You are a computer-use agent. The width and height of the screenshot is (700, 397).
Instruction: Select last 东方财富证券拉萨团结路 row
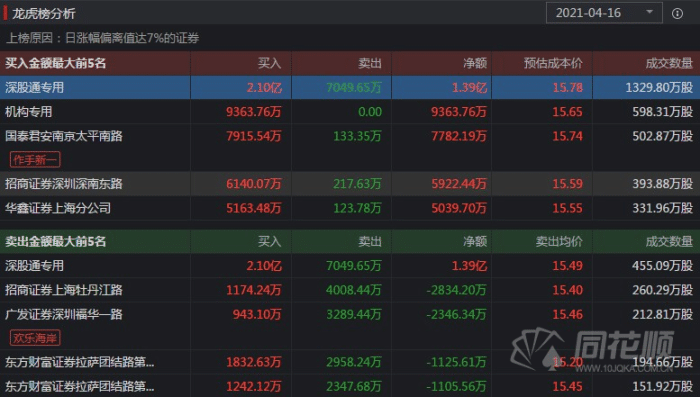[350, 385]
